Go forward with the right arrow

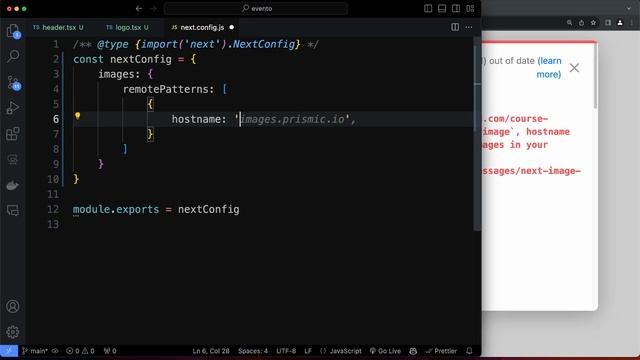click(x=153, y=9)
